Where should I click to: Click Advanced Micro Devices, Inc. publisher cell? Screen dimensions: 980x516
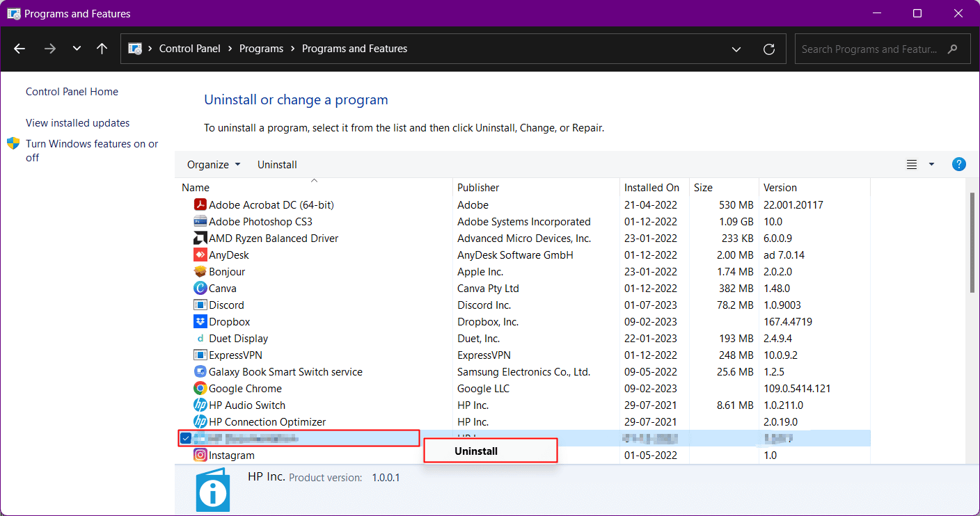(x=524, y=239)
